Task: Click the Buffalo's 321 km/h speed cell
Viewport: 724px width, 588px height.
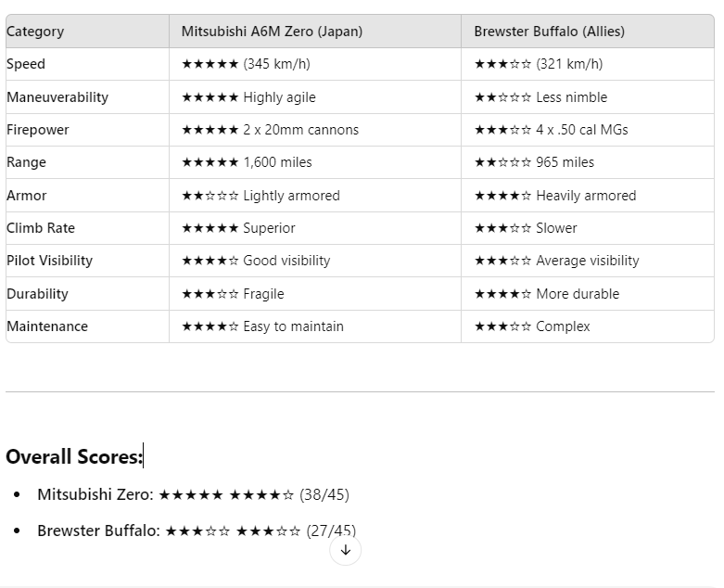Action: [588, 64]
